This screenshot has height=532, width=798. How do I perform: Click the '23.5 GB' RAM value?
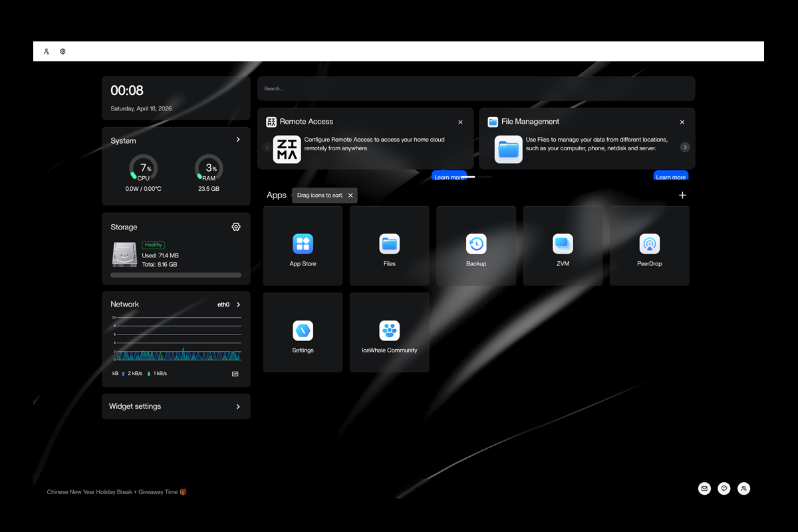tap(209, 189)
